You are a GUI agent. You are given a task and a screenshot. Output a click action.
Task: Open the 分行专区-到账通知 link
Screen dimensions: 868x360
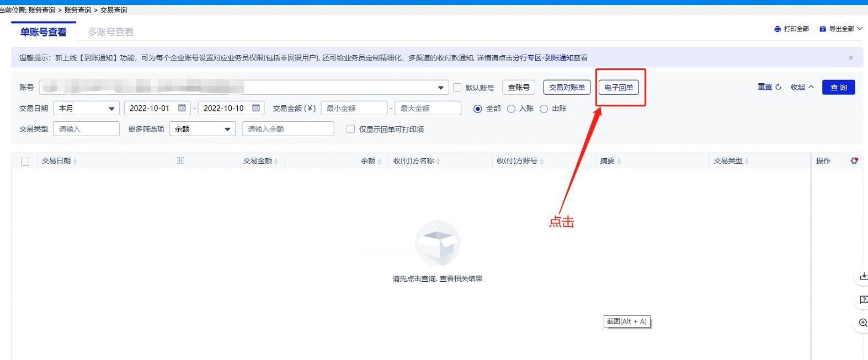coord(543,57)
